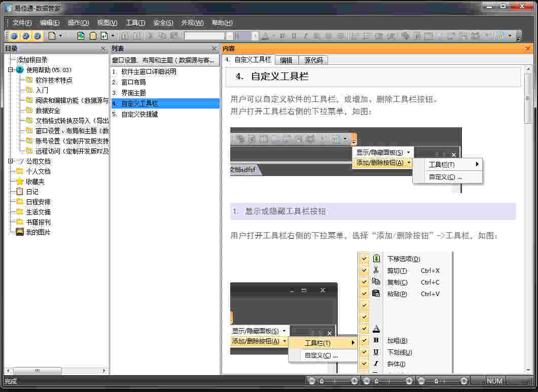Click the blue number 3 panel button

coord(37,36)
